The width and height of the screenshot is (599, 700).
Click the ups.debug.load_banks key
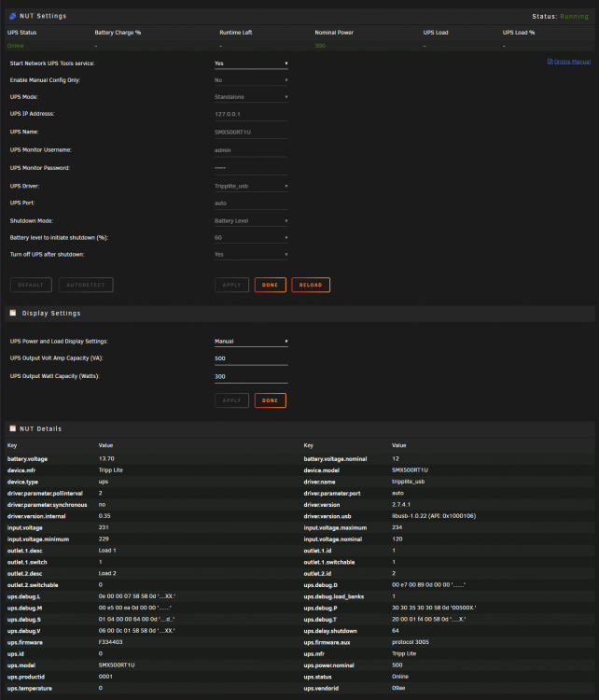pos(334,596)
